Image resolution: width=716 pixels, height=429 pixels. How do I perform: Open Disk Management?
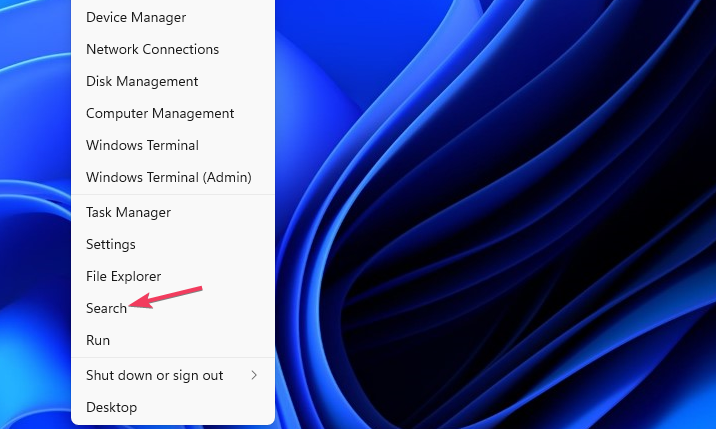coord(173,81)
